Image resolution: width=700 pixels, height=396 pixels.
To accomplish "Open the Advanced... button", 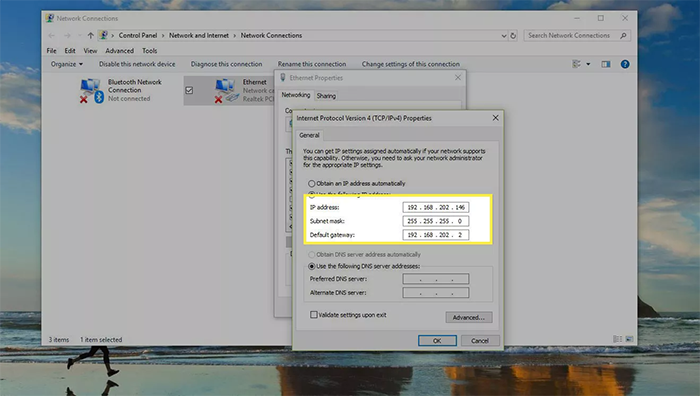I will tap(469, 317).
